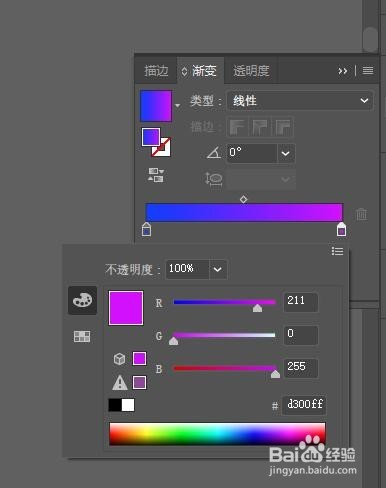Click the large magenta color preview
The width and height of the screenshot is (386, 488).
point(126,308)
